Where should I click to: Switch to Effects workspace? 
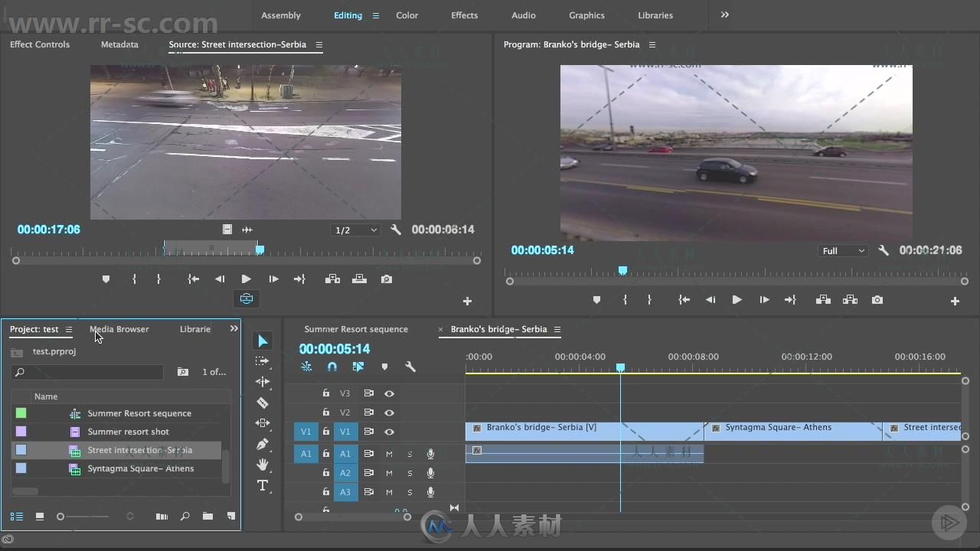tap(464, 15)
